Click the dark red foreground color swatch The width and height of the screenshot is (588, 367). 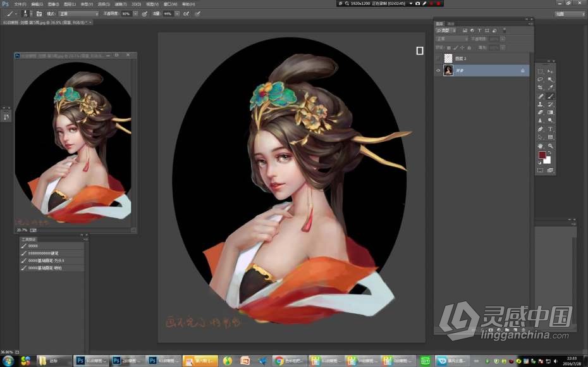(542, 155)
